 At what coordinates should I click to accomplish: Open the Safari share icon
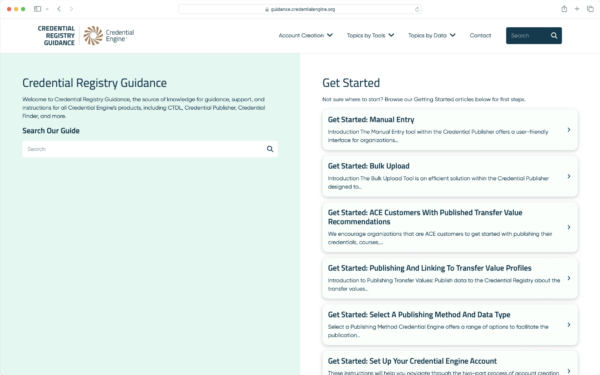tap(564, 9)
